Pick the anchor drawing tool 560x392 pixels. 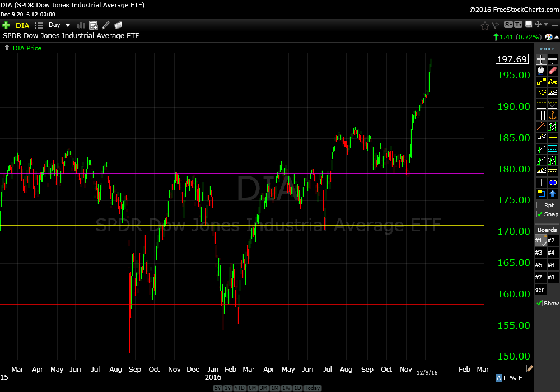point(553,115)
